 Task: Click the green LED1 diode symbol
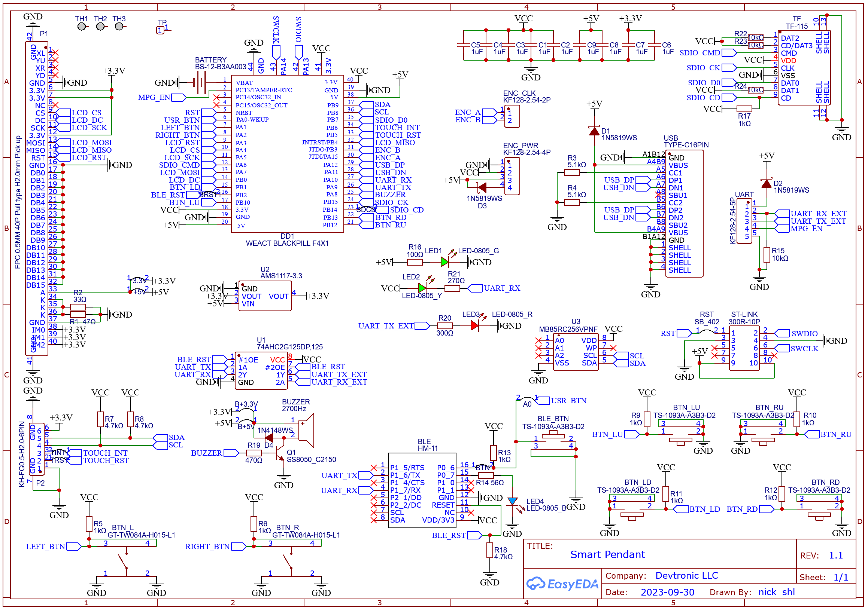pyautogui.click(x=445, y=262)
